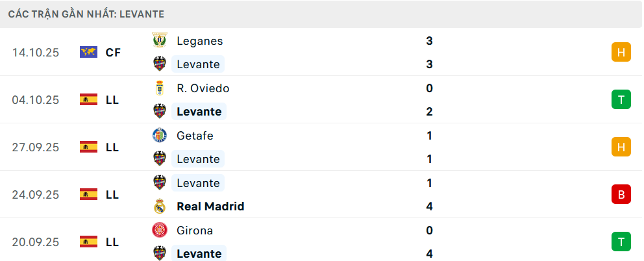Click the LL league label for 27.09.25
Viewport: 644px width, 261px height.
point(112,147)
